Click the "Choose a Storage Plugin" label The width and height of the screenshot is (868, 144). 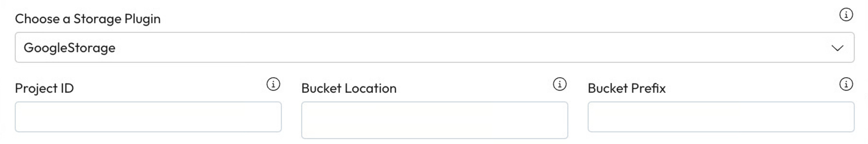point(88,19)
